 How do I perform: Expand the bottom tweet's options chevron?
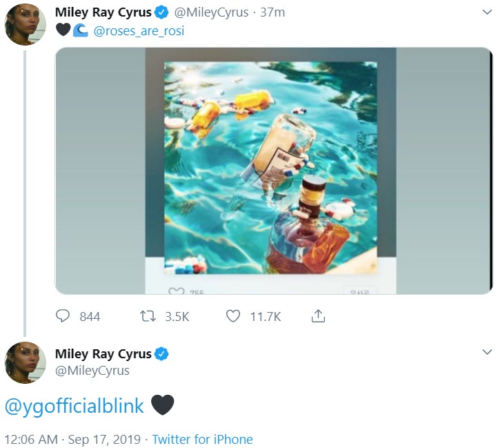click(486, 353)
